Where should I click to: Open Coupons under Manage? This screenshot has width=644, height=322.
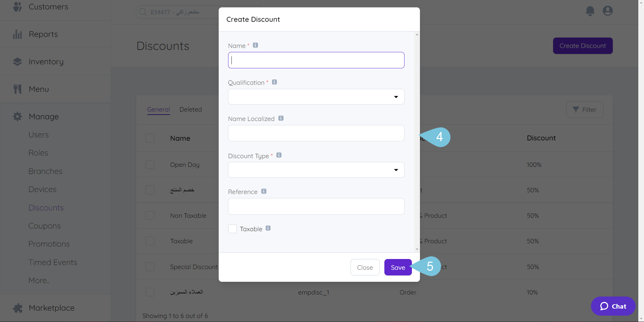[45, 226]
